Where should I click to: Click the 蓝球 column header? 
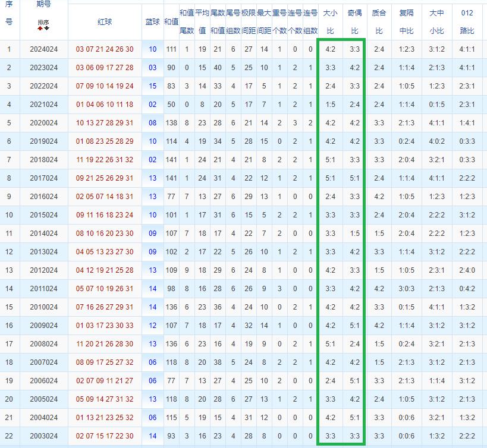pos(152,21)
